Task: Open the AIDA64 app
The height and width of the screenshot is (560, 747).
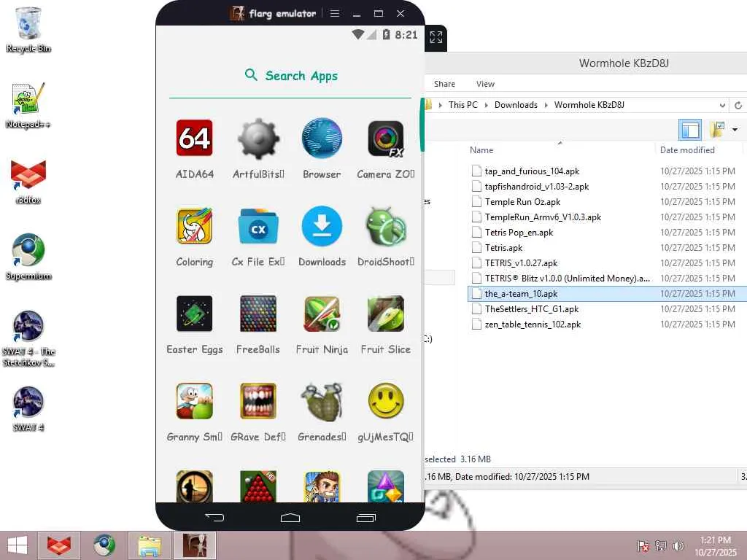Action: [194, 138]
